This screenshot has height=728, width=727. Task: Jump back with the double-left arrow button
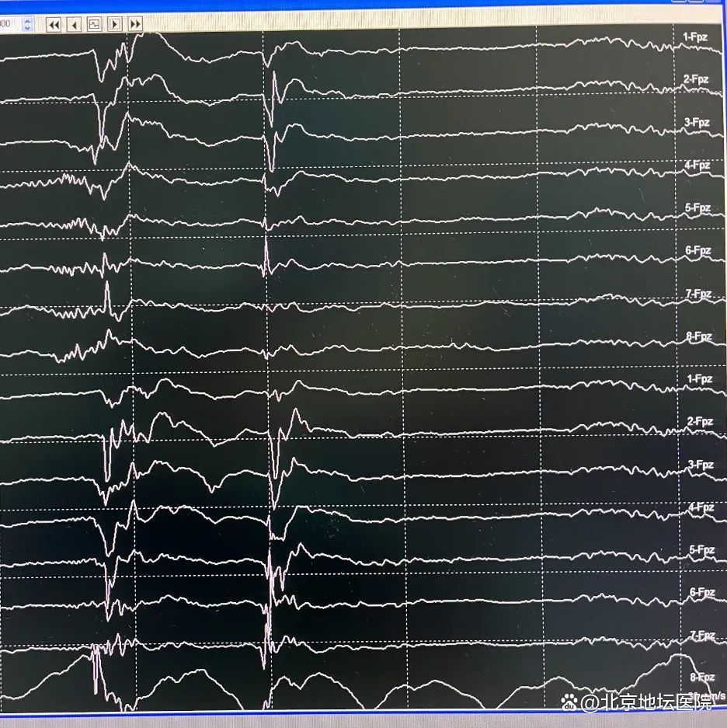click(54, 25)
